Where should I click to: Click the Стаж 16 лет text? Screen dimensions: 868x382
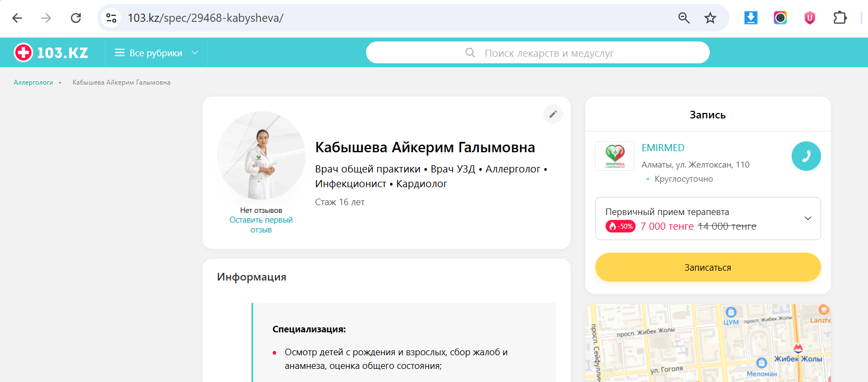340,202
